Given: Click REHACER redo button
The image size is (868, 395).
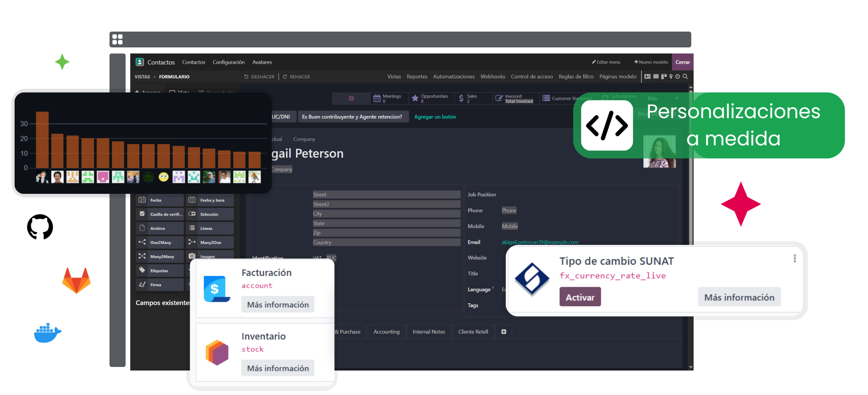Looking at the screenshot, I should [x=296, y=77].
